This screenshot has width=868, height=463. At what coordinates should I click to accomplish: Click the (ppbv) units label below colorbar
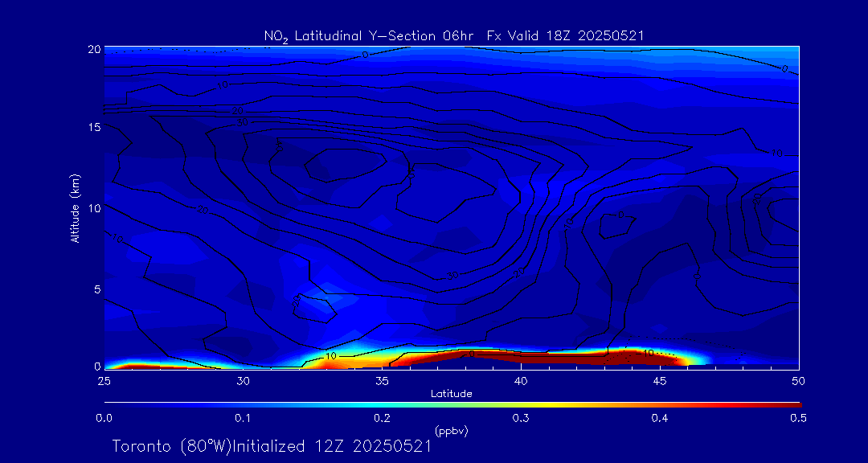click(x=451, y=431)
